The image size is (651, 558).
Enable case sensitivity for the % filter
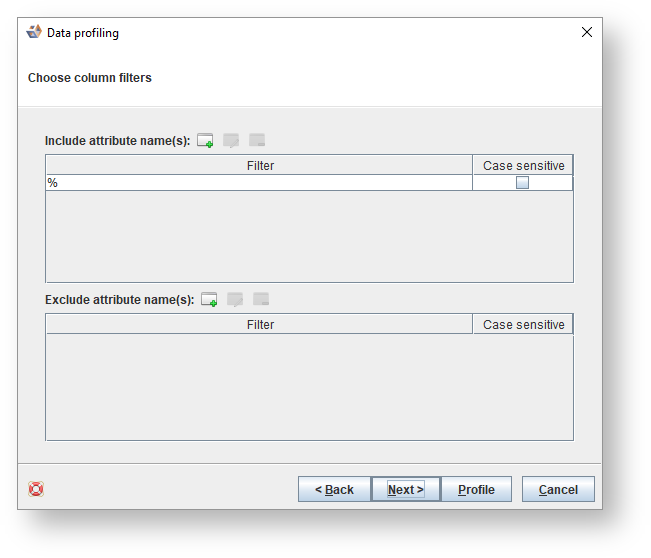[x=522, y=183]
